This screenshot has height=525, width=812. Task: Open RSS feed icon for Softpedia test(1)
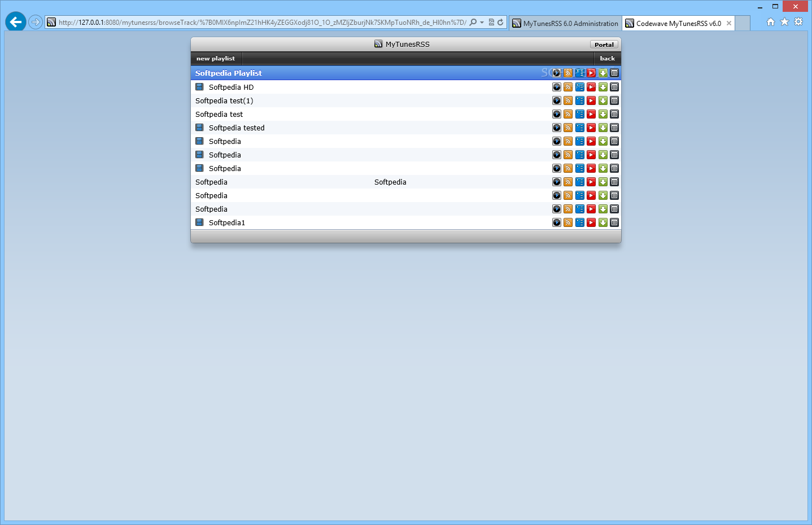coord(568,100)
